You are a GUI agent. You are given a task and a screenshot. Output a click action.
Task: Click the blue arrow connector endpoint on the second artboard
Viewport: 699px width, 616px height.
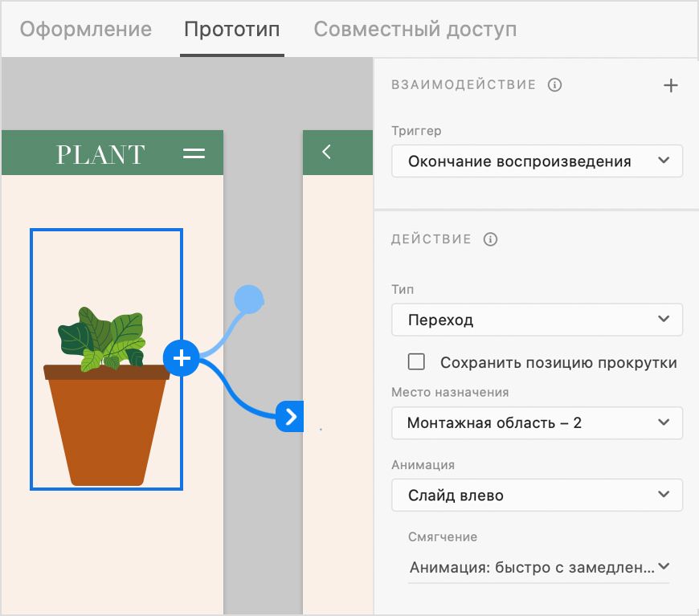click(291, 417)
